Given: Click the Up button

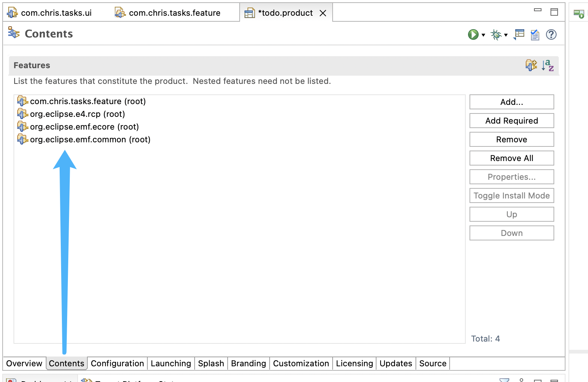Looking at the screenshot, I should 512,214.
